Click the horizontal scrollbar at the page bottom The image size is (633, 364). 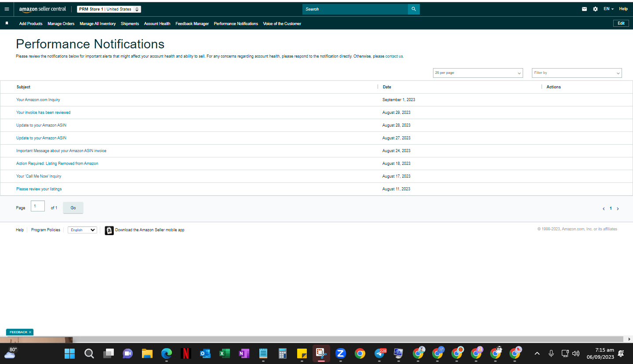[x=348, y=339]
